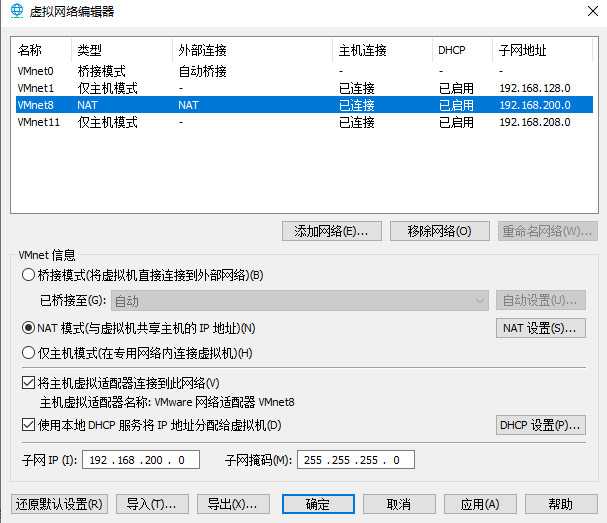Select the VMnet1 row in network list

(304, 88)
